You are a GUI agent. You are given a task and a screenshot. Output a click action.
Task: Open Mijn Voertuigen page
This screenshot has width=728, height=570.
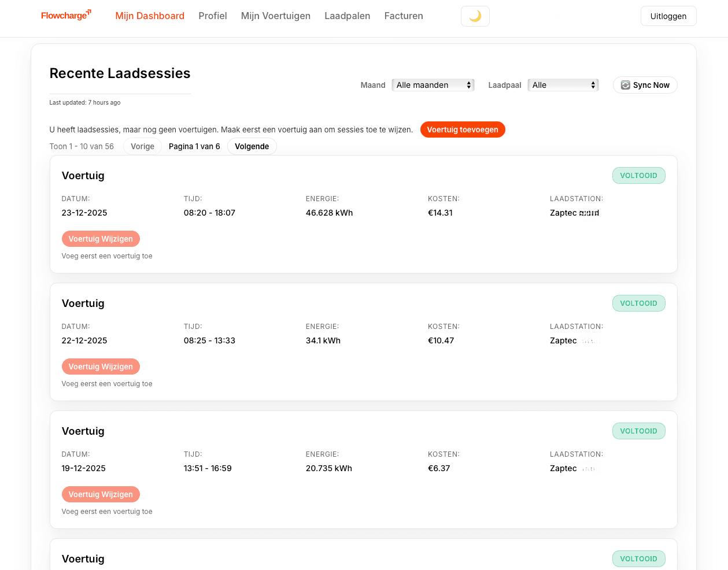pos(276,16)
